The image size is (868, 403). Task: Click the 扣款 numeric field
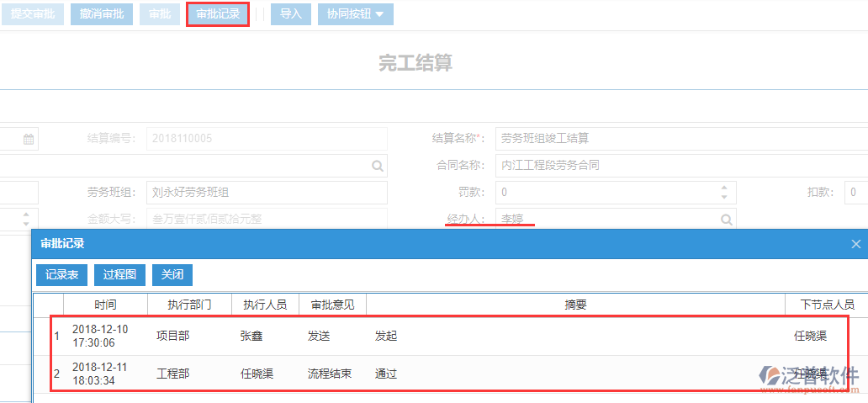pos(856,193)
